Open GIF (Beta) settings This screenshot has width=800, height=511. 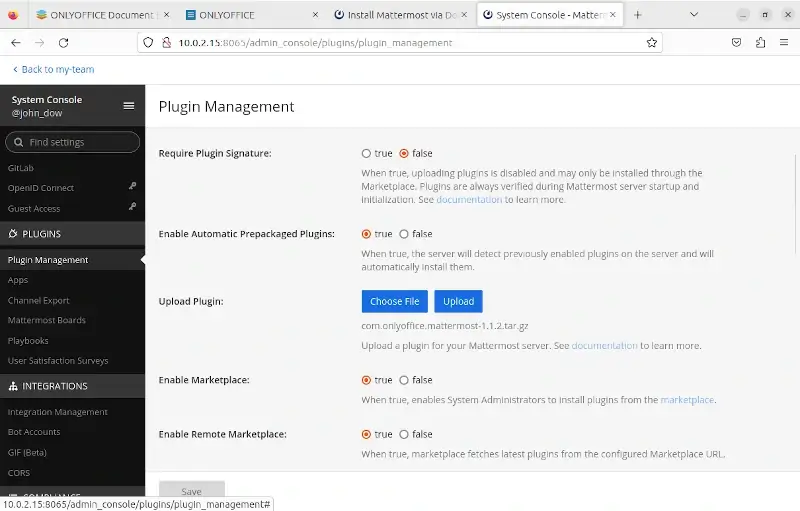(x=27, y=452)
